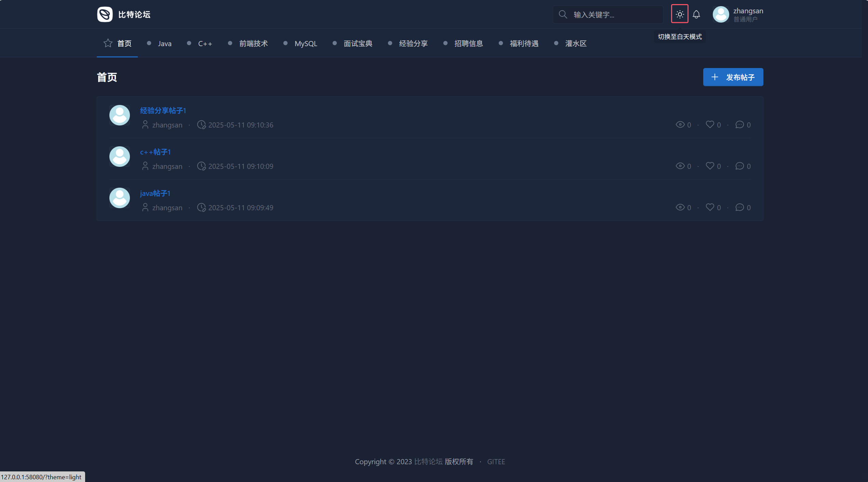
Task: Open post titled java帖子1
Action: (x=155, y=193)
